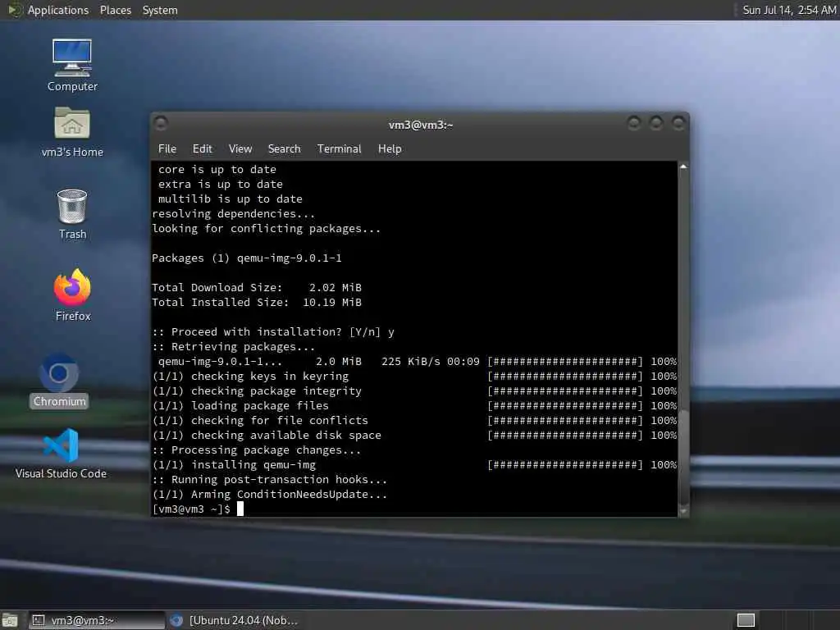This screenshot has height=630, width=840.
Task: Click the "checking package integrity" line
Action: [x=257, y=391]
